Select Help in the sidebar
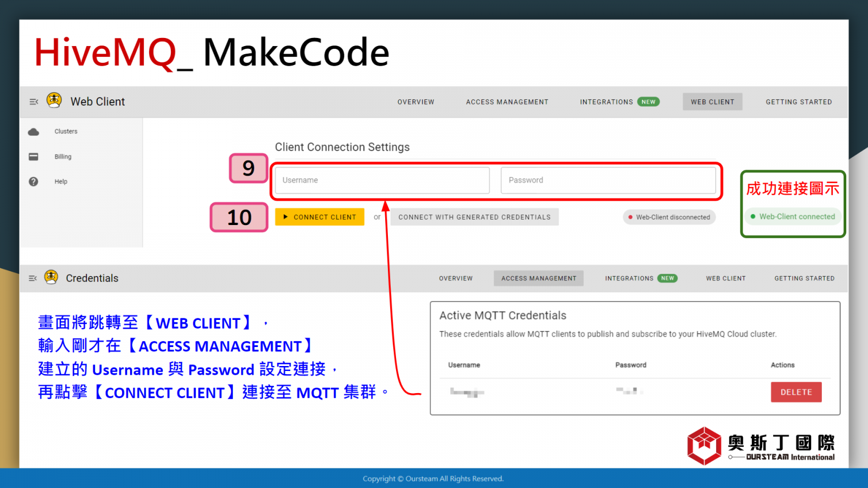The height and width of the screenshot is (488, 868). click(x=61, y=182)
